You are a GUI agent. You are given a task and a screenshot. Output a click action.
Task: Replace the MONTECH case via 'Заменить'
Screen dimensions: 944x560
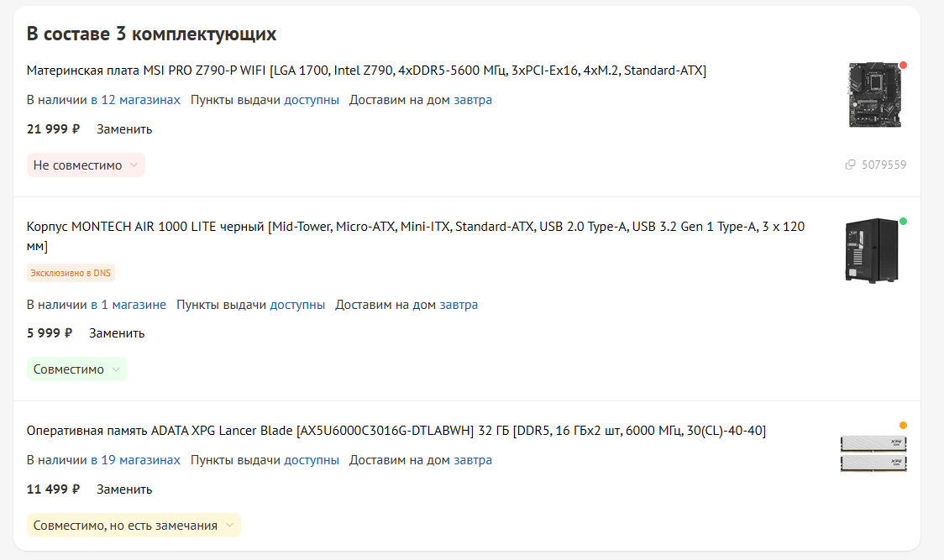[117, 333]
